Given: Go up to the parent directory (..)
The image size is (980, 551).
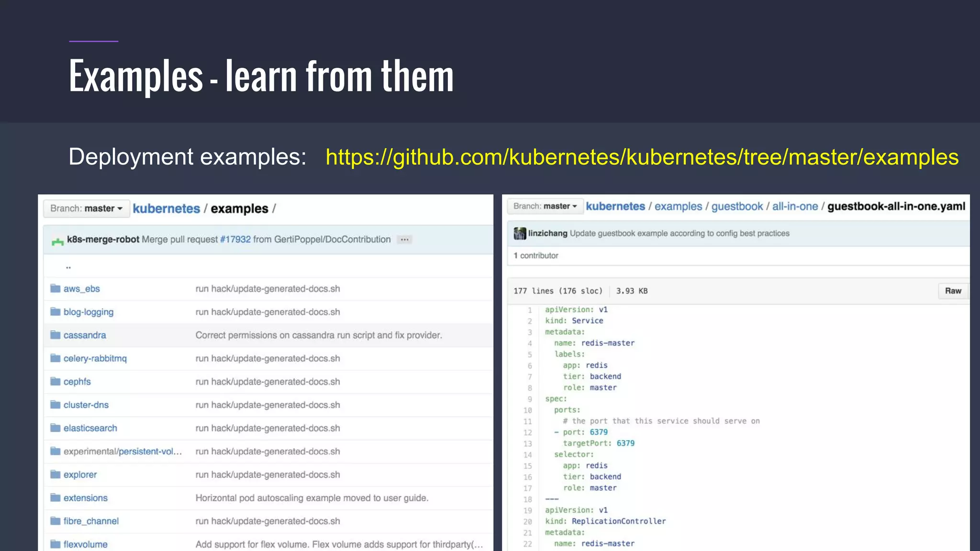Looking at the screenshot, I should tap(68, 267).
